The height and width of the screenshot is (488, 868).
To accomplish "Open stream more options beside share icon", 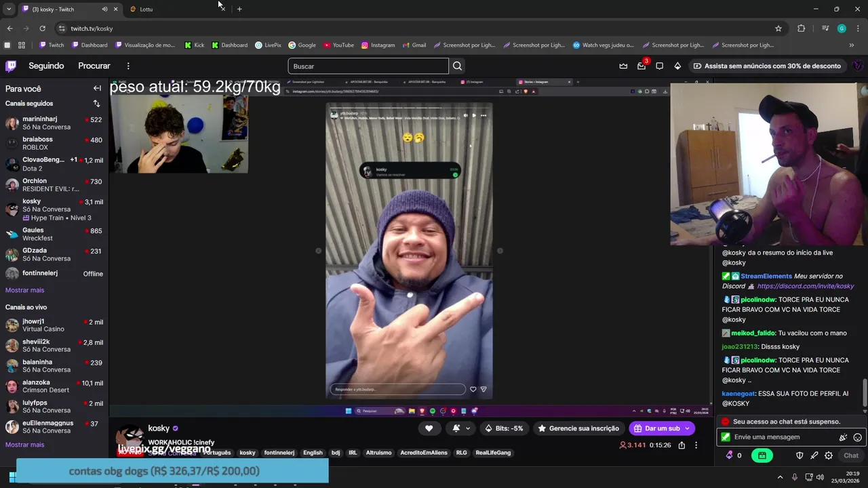I will [x=696, y=445].
